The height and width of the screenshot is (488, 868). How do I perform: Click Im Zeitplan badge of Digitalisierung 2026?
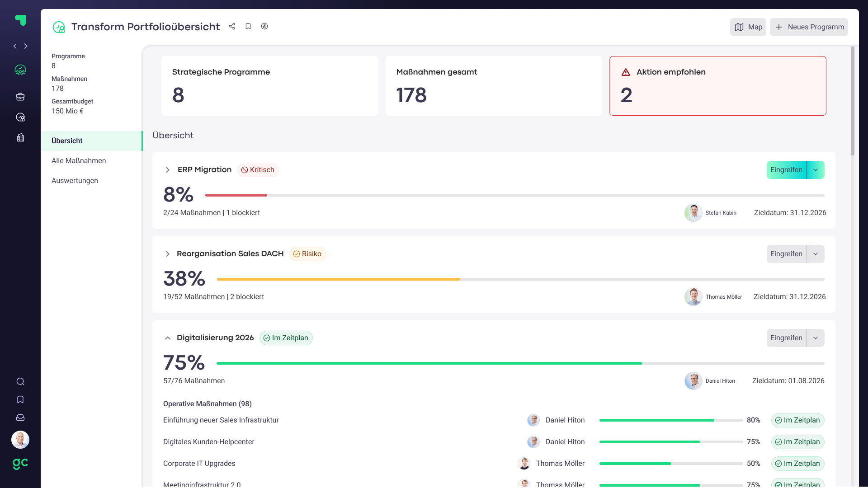tap(286, 338)
